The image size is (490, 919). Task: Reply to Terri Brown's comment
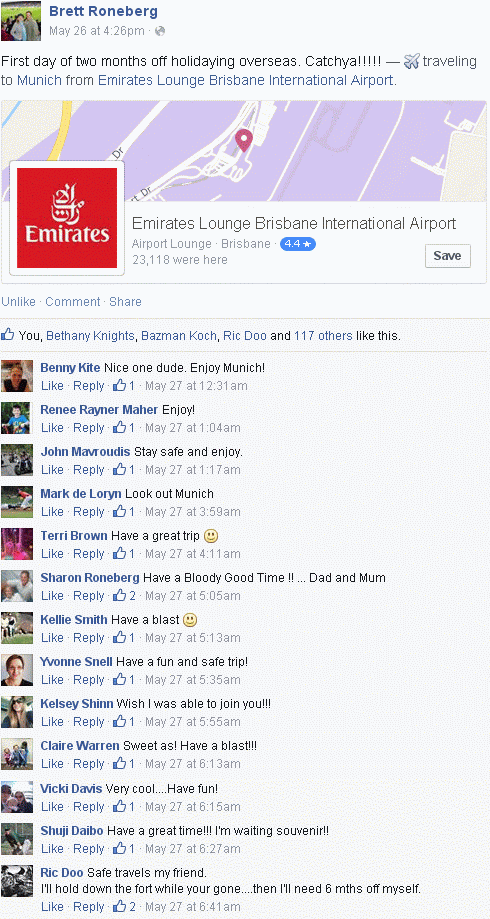(89, 553)
